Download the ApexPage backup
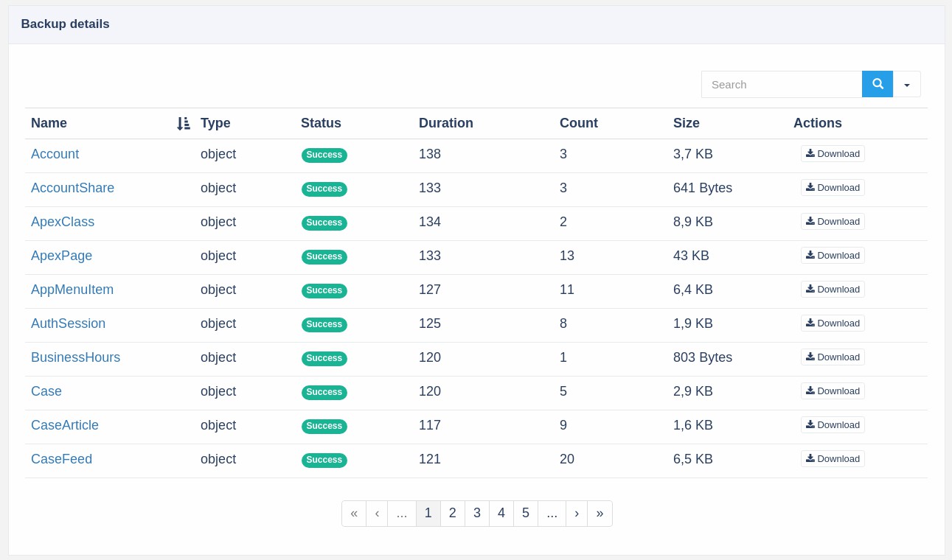The width and height of the screenshot is (952, 560). tap(833, 255)
